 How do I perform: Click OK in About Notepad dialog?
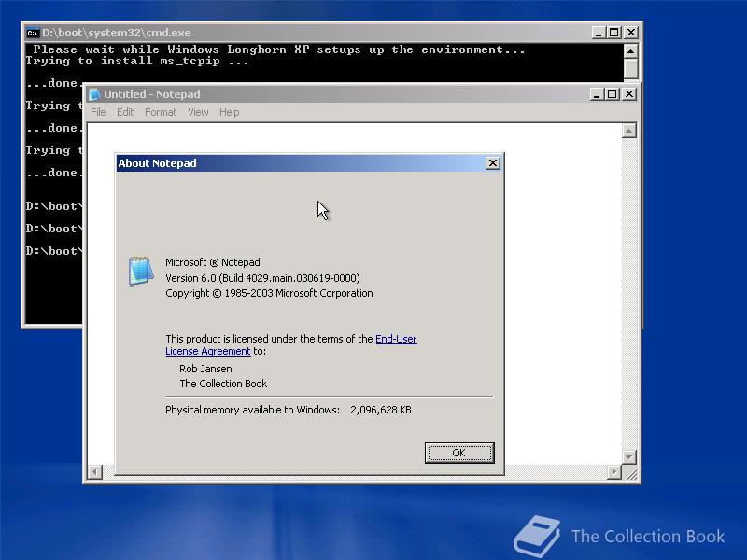(x=459, y=453)
